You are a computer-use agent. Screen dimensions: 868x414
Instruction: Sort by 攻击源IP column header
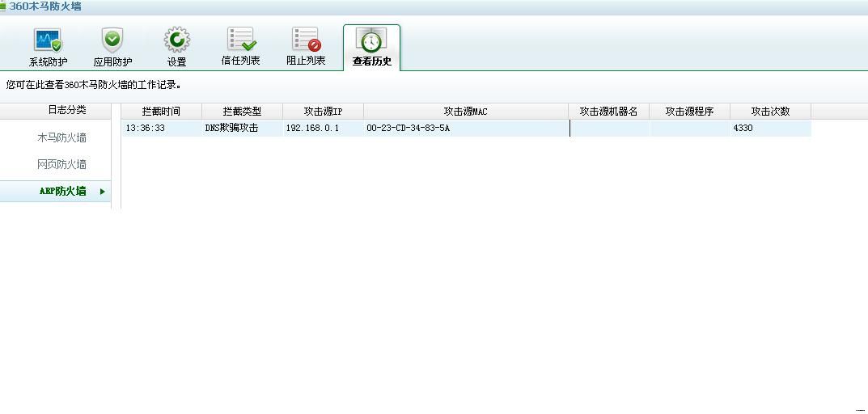click(x=323, y=112)
